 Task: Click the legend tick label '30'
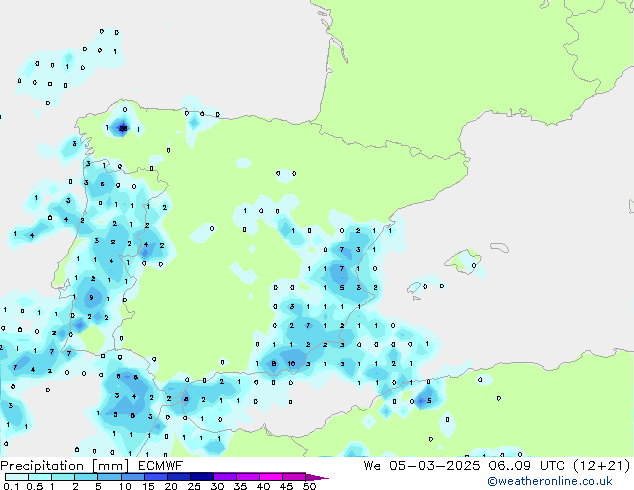pyautogui.click(x=217, y=486)
